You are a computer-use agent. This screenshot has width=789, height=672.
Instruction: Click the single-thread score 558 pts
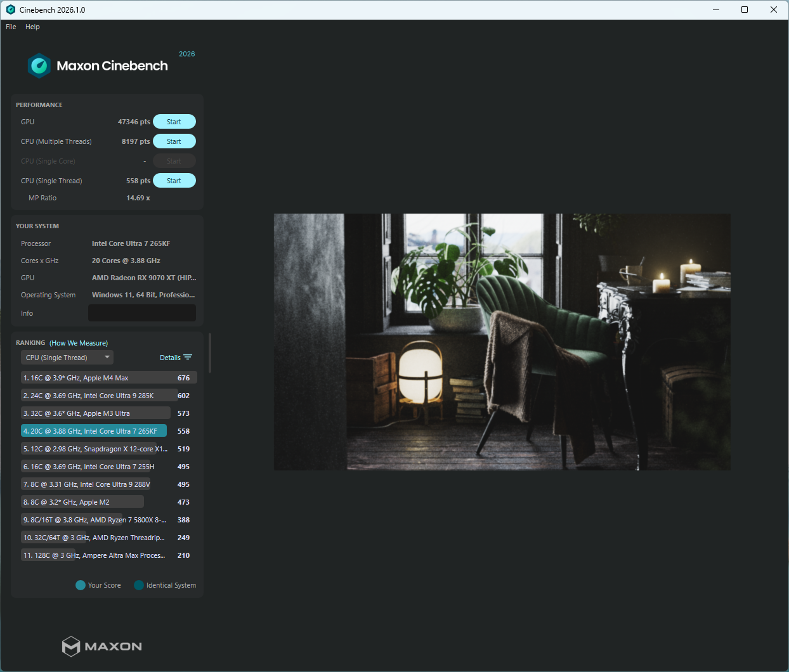pos(138,181)
